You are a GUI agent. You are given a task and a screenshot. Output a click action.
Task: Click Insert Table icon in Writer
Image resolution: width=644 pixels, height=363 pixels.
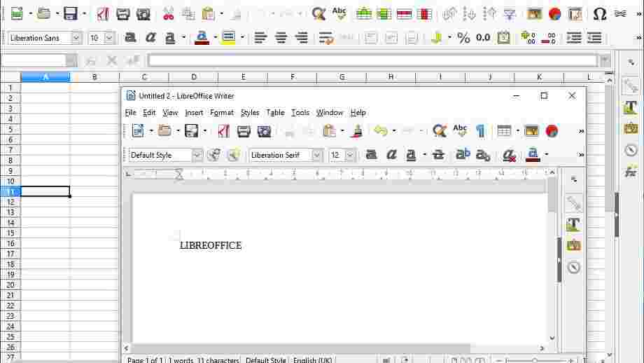coord(504,131)
